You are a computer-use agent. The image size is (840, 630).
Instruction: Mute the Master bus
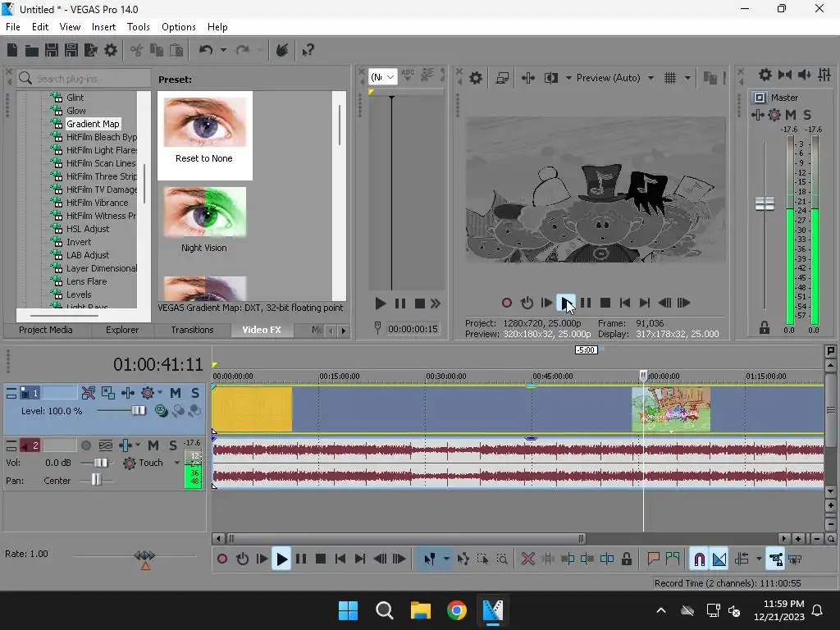790,115
